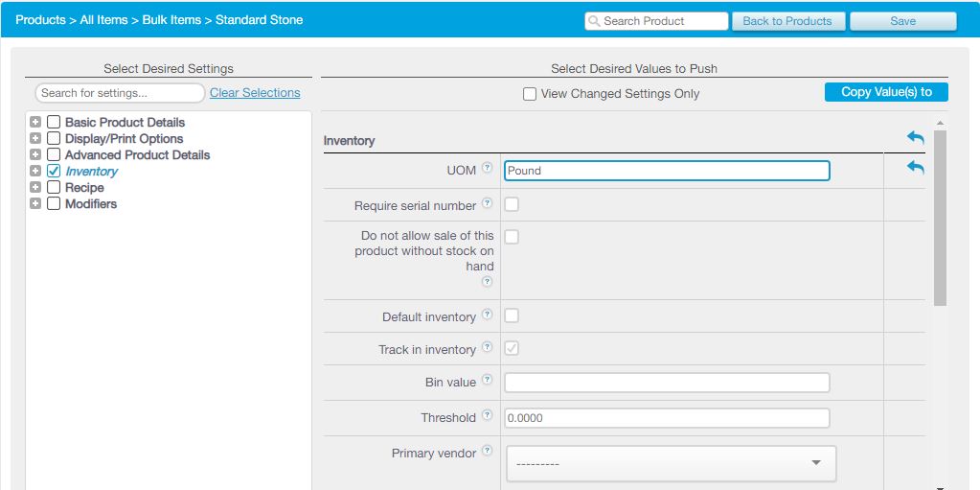This screenshot has height=490, width=980.
Task: Select the Inventory label in settings tree
Action: [91, 171]
